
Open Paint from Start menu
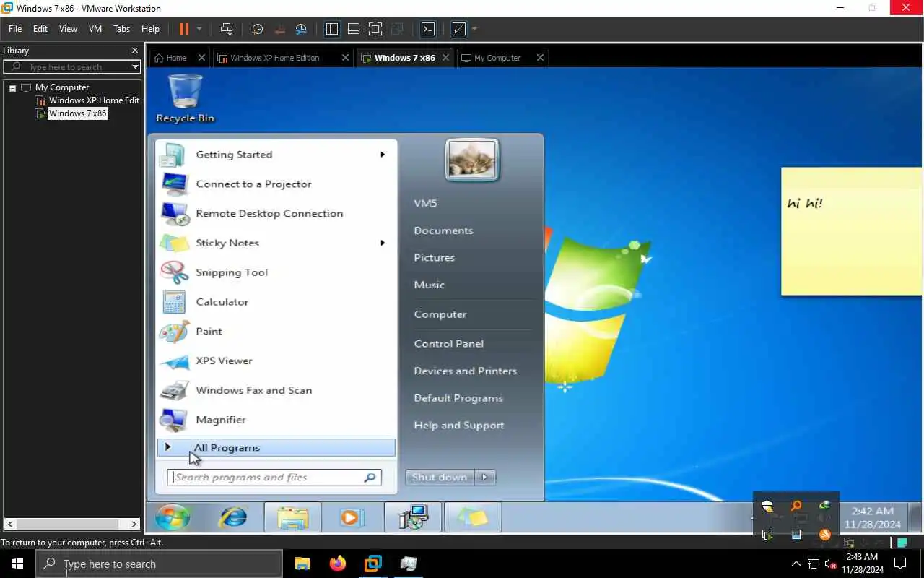tap(276, 332)
